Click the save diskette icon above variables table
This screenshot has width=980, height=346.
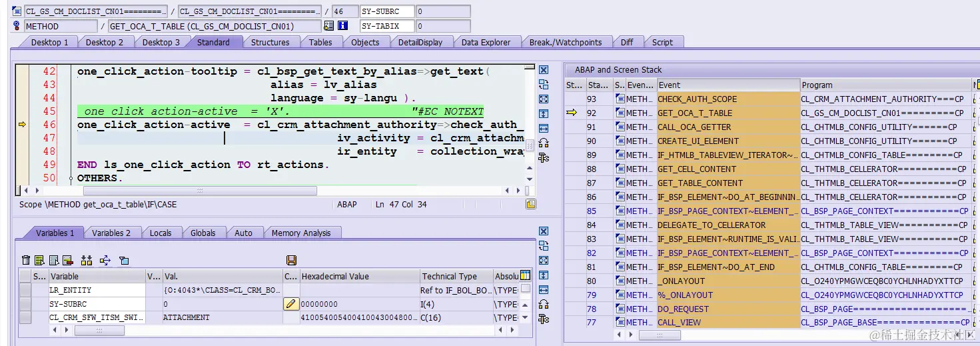[291, 261]
